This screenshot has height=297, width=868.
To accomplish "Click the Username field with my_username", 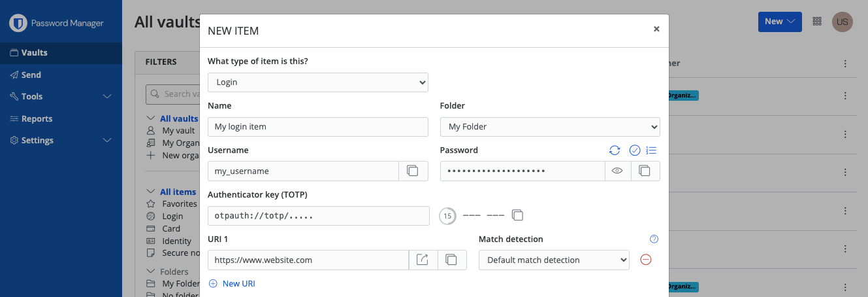I will pos(303,171).
